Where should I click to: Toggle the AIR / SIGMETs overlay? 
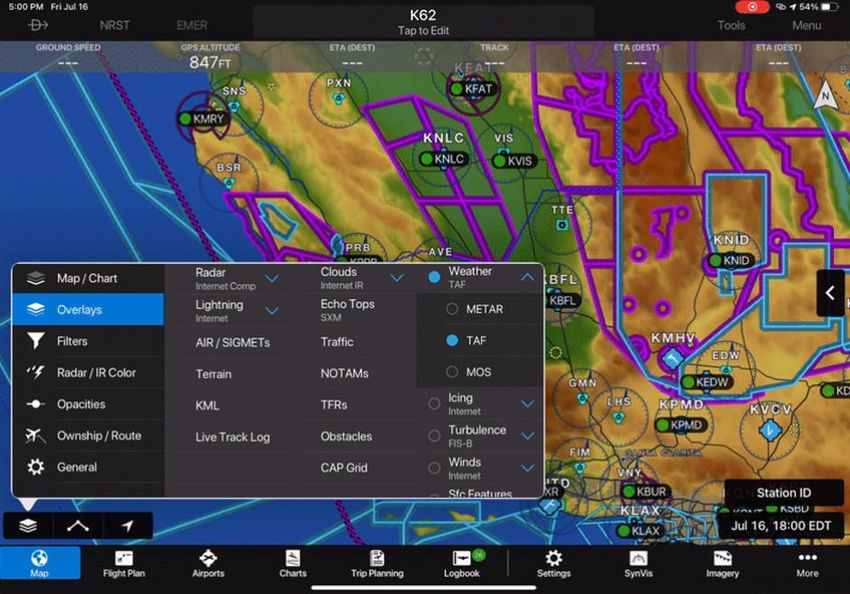tap(233, 343)
